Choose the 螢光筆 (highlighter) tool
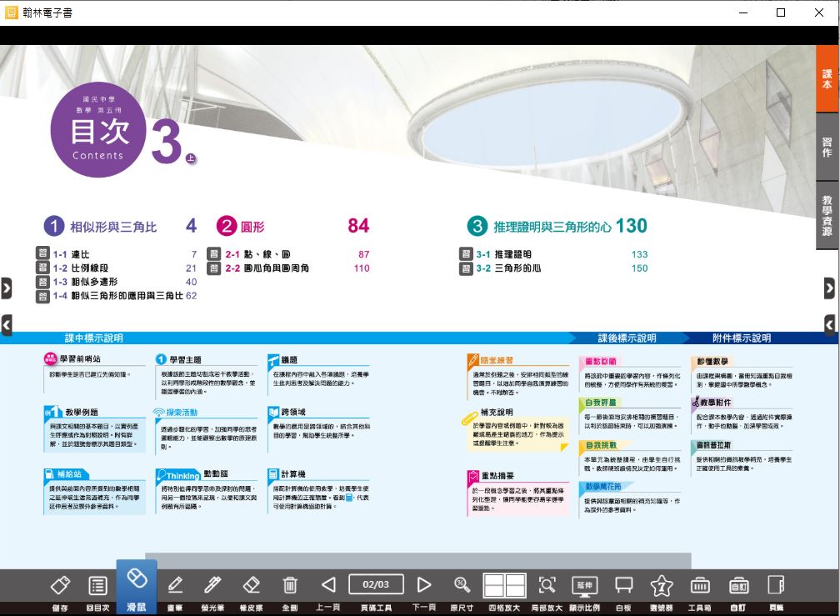 pyautogui.click(x=212, y=585)
